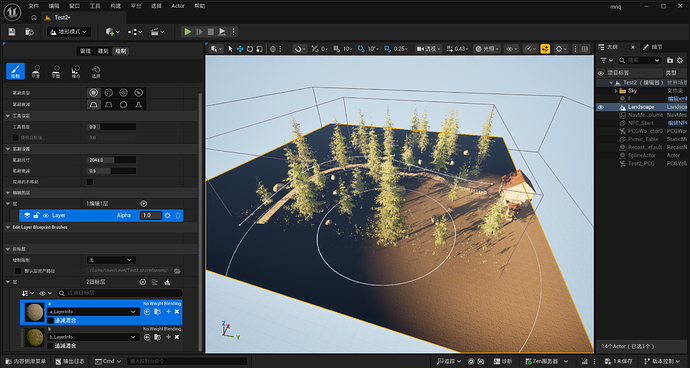
Task: Toggle eye visibility of edit Layer
Action: click(46, 216)
